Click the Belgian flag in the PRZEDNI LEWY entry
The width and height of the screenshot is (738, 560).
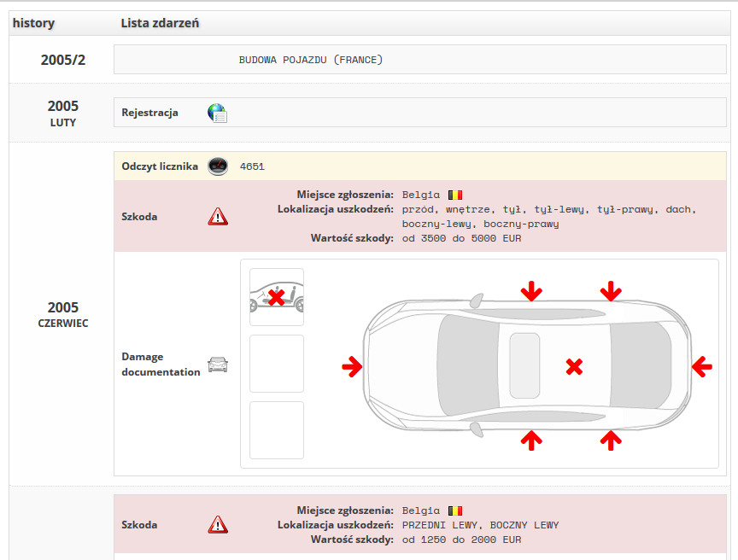tap(454, 510)
